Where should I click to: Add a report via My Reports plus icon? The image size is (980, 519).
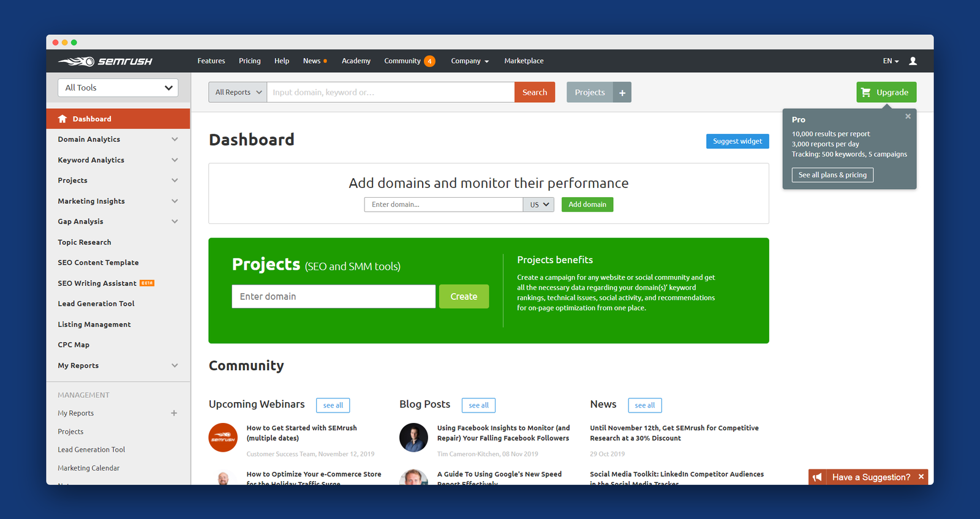(174, 413)
